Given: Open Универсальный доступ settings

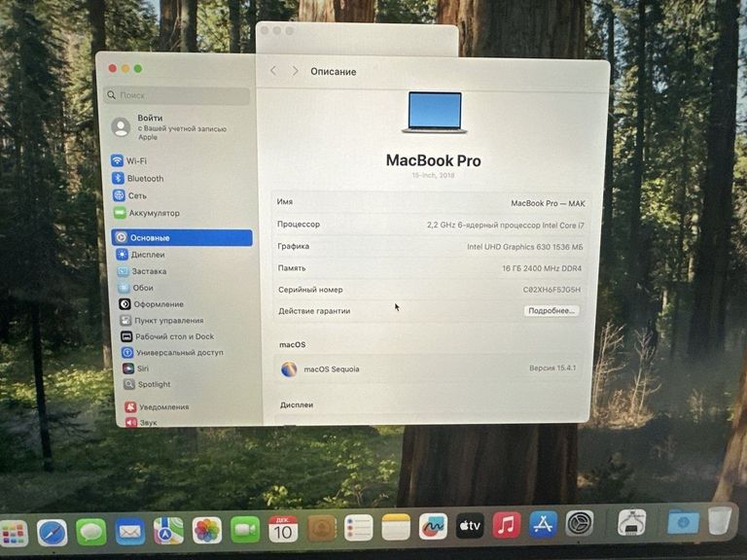Looking at the screenshot, I should [x=172, y=353].
